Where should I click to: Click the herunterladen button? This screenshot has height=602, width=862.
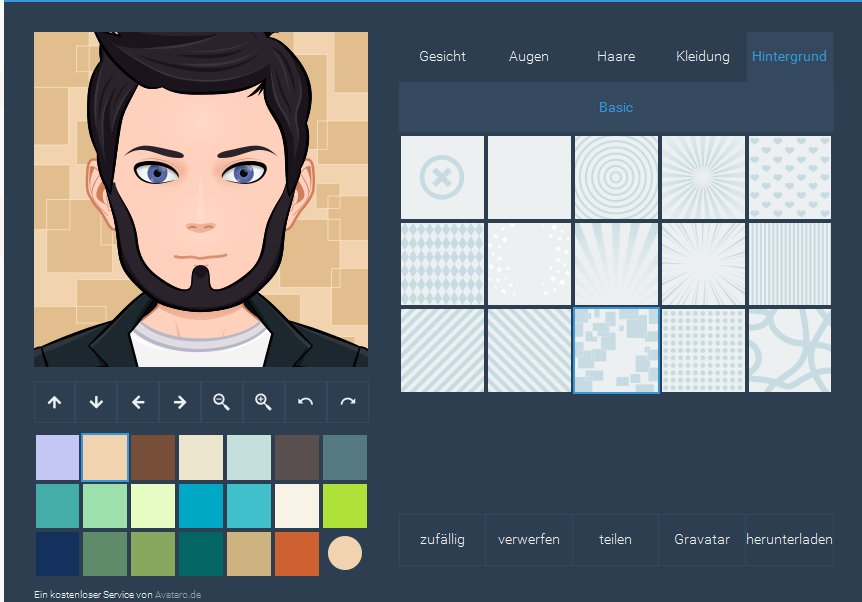click(x=789, y=540)
